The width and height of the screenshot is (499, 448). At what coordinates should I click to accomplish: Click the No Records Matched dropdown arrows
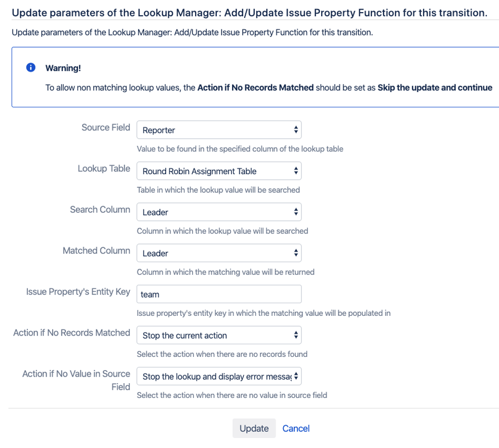pyautogui.click(x=295, y=335)
